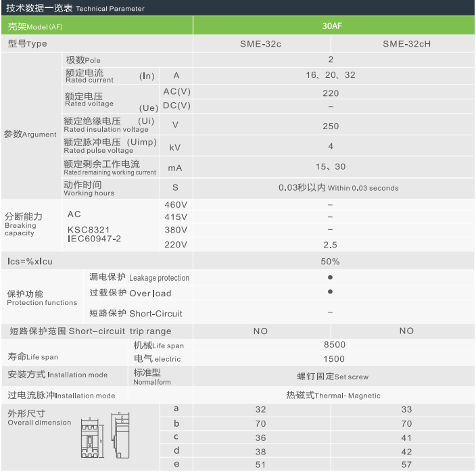Click the '电气 electric' label

[158, 359]
